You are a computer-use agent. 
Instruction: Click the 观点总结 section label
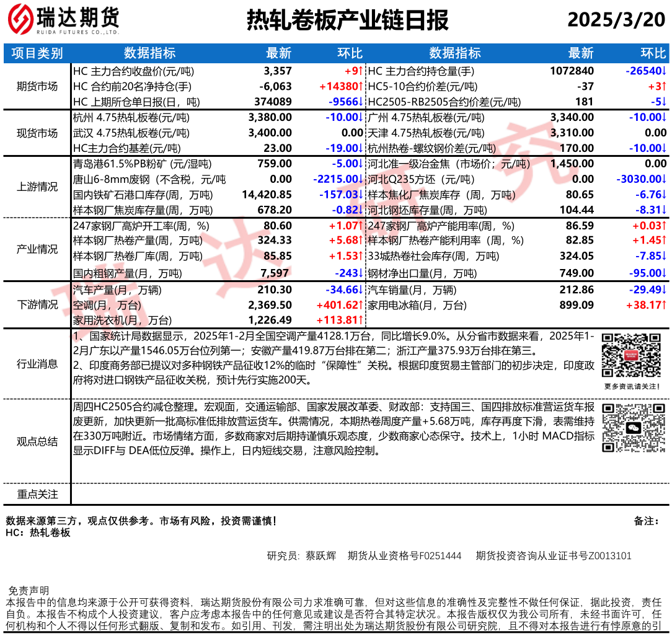pos(37,441)
